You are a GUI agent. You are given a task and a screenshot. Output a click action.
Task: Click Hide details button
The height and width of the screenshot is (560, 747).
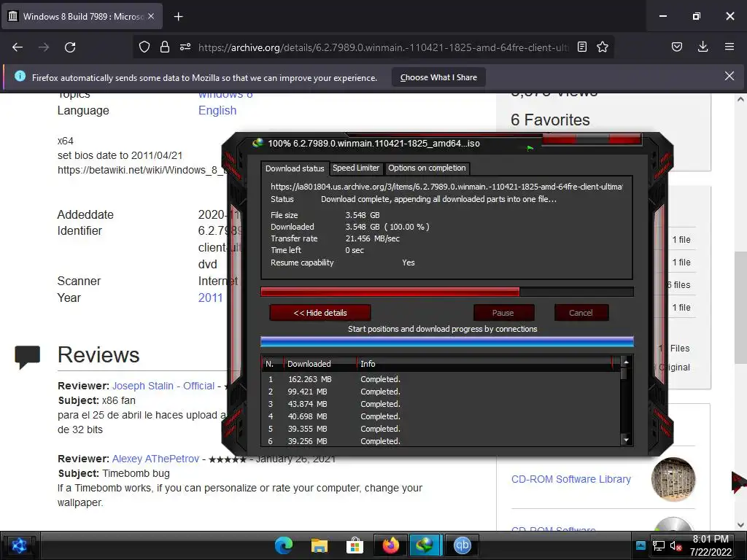[320, 313]
